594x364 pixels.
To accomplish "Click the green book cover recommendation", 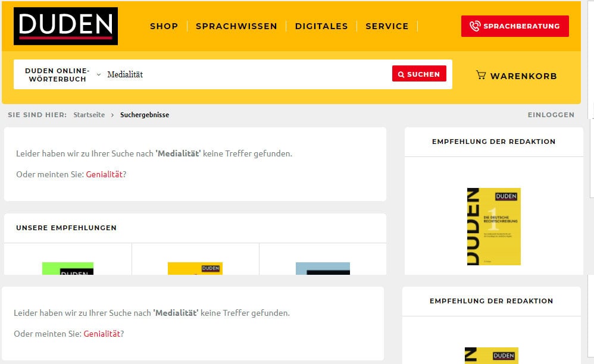I will tap(68, 269).
